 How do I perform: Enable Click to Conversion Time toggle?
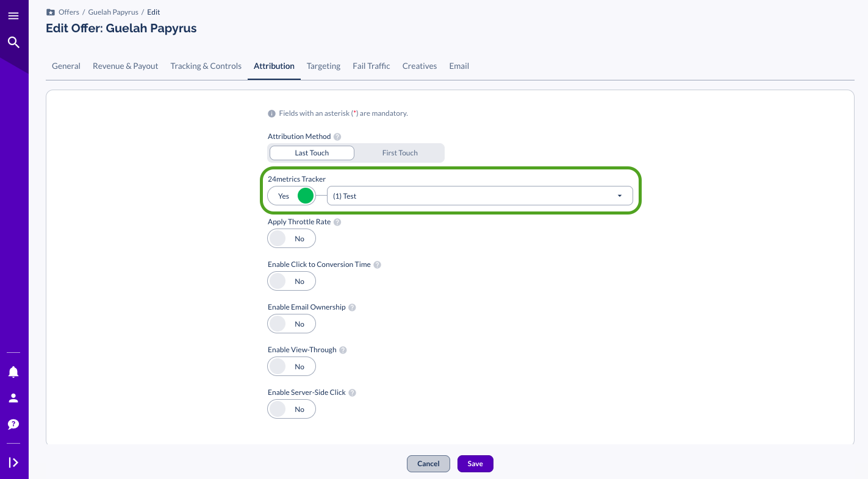[x=292, y=281]
